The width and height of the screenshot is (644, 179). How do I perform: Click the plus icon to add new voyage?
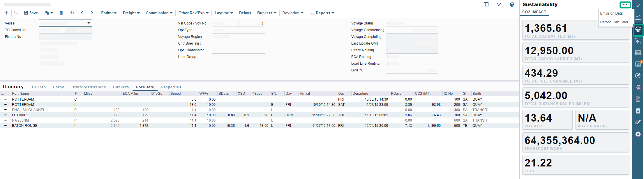pos(6,13)
